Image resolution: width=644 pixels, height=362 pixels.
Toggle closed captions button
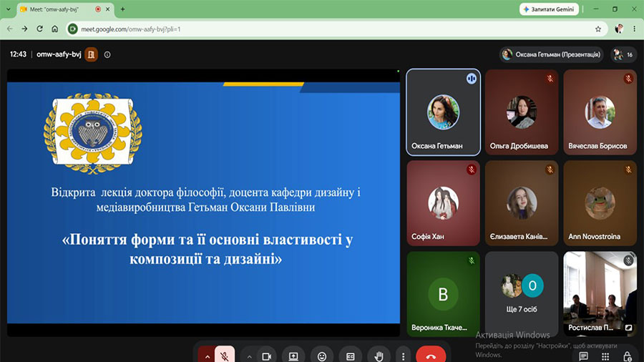pyautogui.click(x=351, y=356)
